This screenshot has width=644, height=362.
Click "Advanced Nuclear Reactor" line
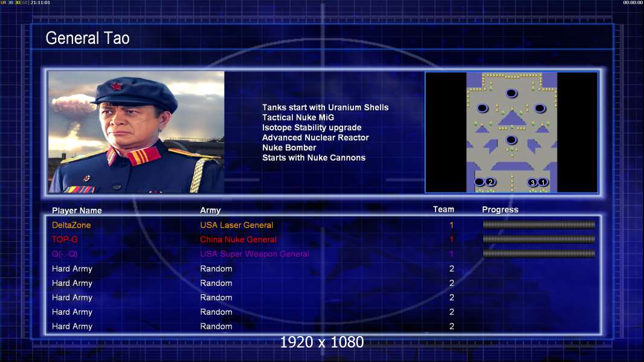(x=315, y=138)
